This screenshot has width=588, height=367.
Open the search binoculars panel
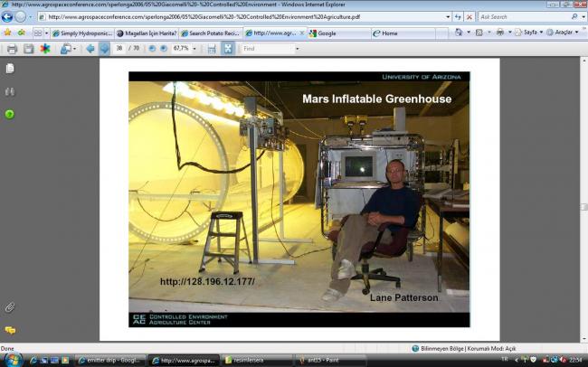click(10, 91)
